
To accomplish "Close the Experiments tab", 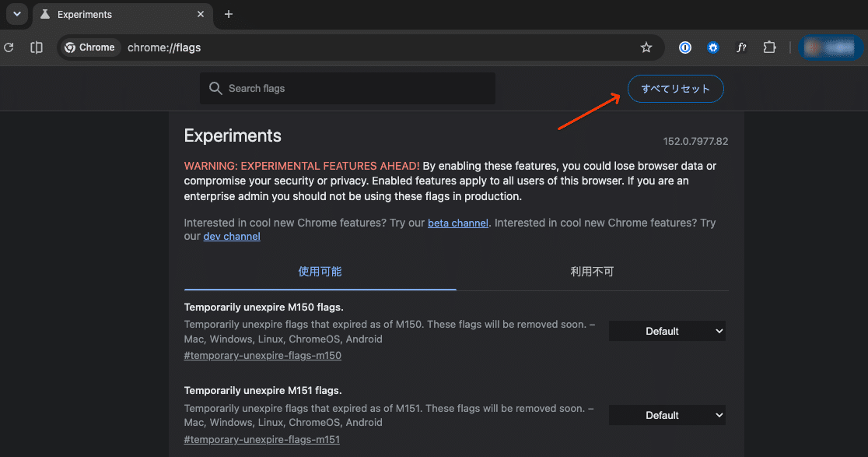I will pos(201,14).
